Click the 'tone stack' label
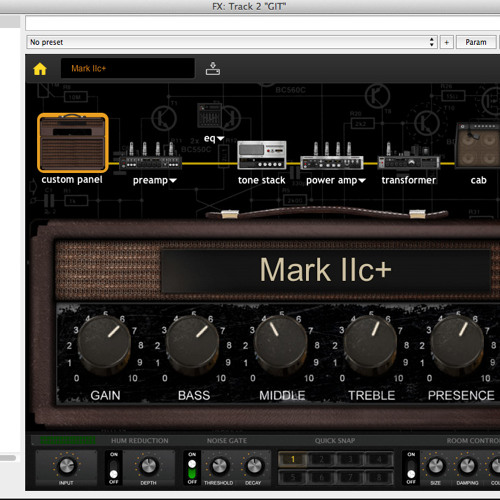The width and height of the screenshot is (500, 500). point(262,180)
